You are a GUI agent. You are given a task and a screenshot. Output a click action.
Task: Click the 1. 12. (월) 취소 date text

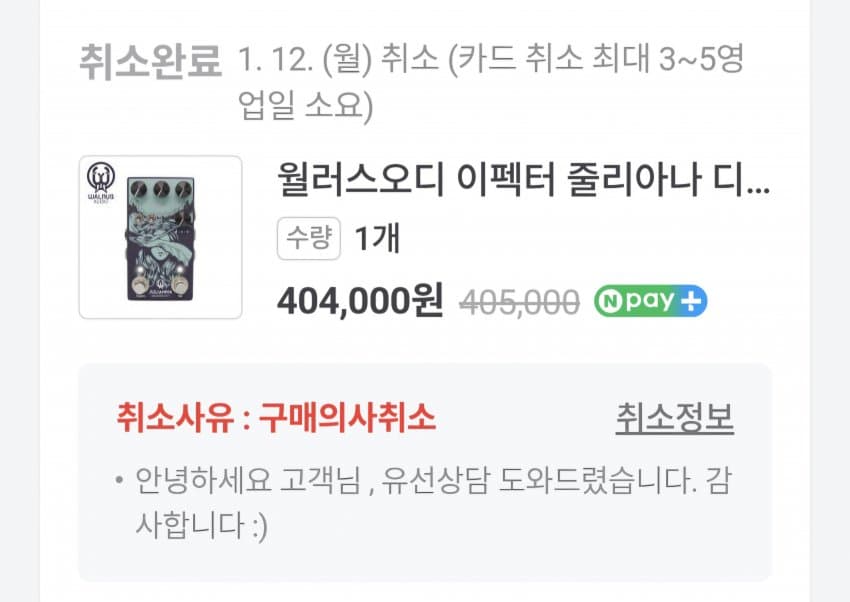click(x=338, y=59)
